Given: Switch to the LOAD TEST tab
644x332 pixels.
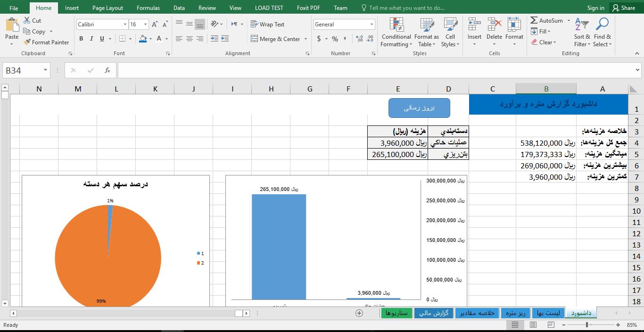Looking at the screenshot, I should (x=269, y=8).
